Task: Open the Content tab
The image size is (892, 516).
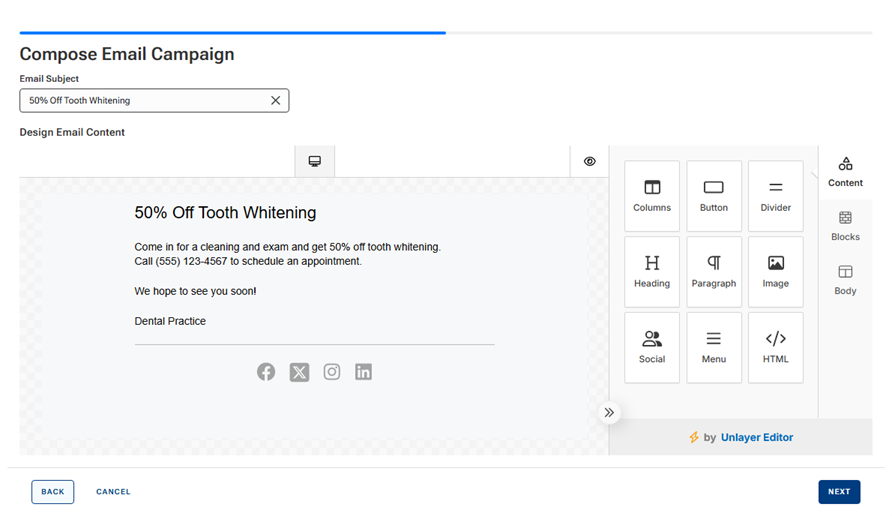Action: point(845,171)
